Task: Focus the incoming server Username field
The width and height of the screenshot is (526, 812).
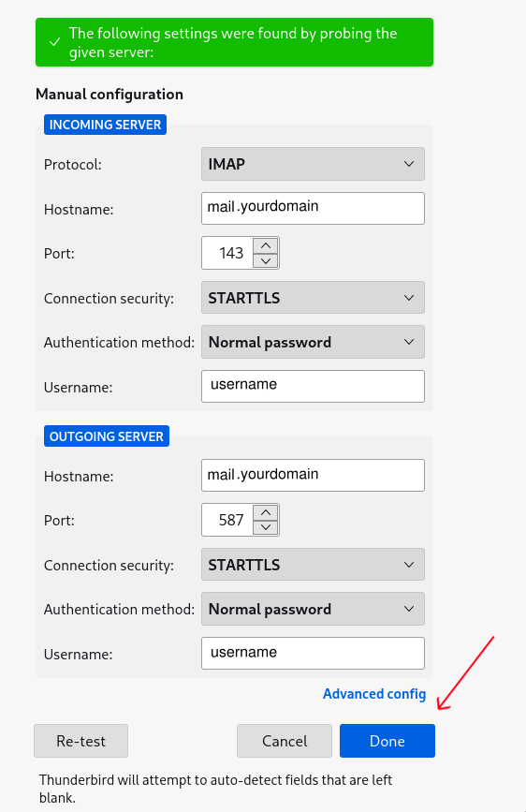Action: pyautogui.click(x=313, y=386)
